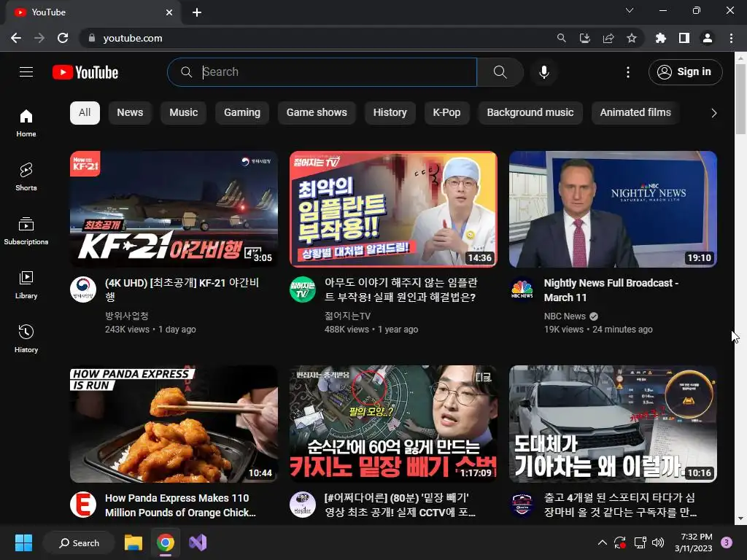
Task: Play the 임플란트 부작용 video thumbnail
Action: click(393, 209)
